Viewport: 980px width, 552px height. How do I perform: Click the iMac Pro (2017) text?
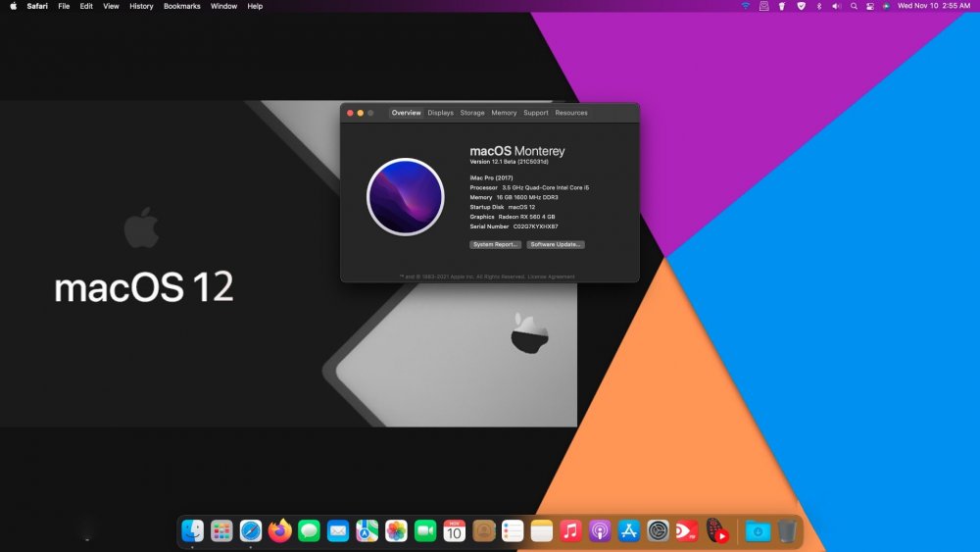(491, 177)
